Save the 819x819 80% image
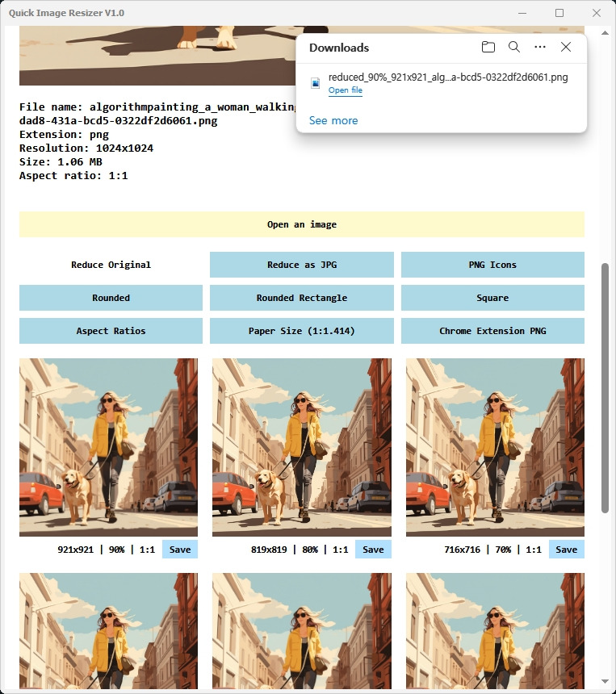This screenshot has height=694, width=616. point(373,550)
